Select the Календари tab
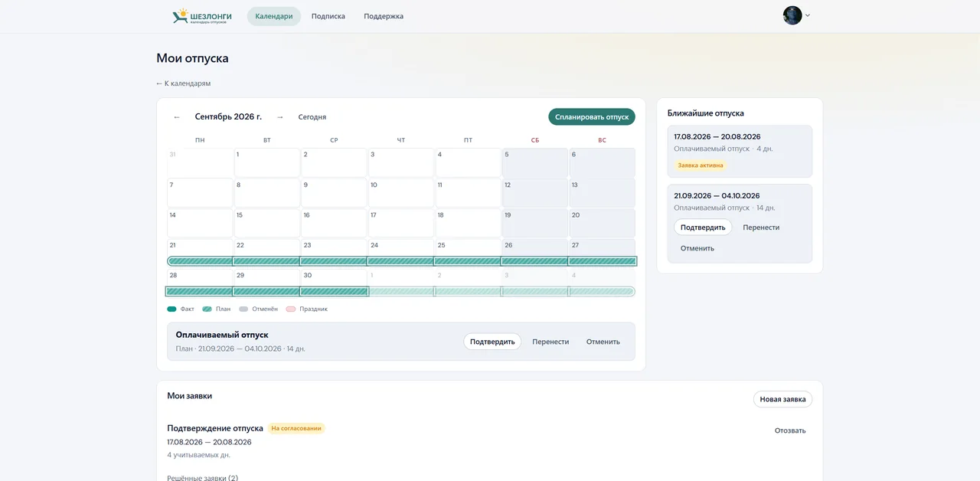The image size is (980, 481). (x=274, y=16)
